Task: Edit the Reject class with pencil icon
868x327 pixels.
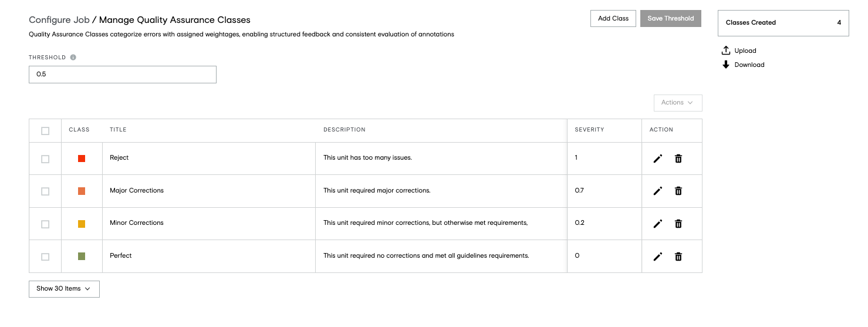Action: click(658, 159)
